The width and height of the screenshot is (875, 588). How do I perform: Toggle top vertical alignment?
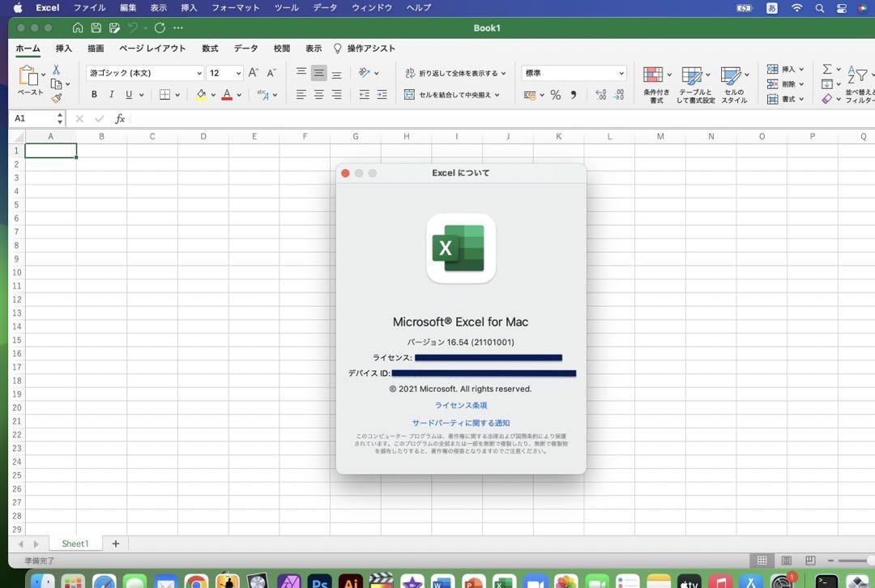[x=301, y=71]
